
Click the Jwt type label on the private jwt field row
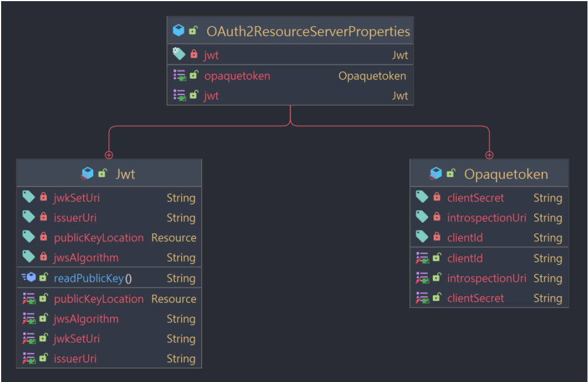click(400, 55)
